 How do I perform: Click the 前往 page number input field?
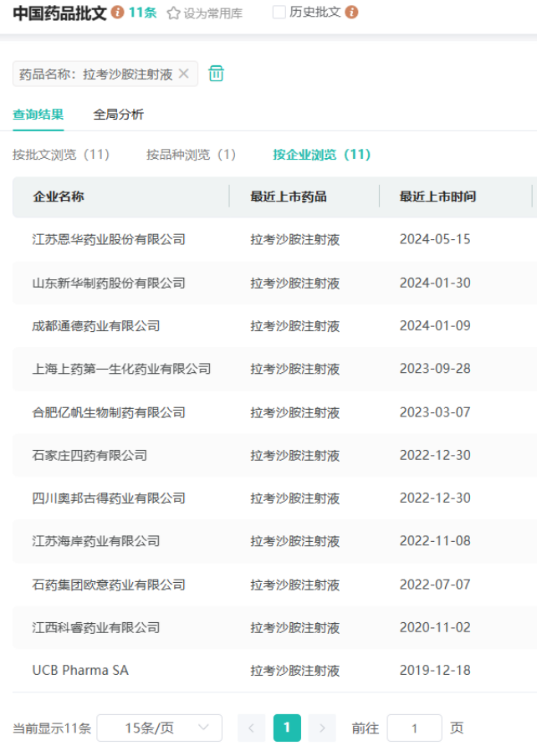pos(415,728)
